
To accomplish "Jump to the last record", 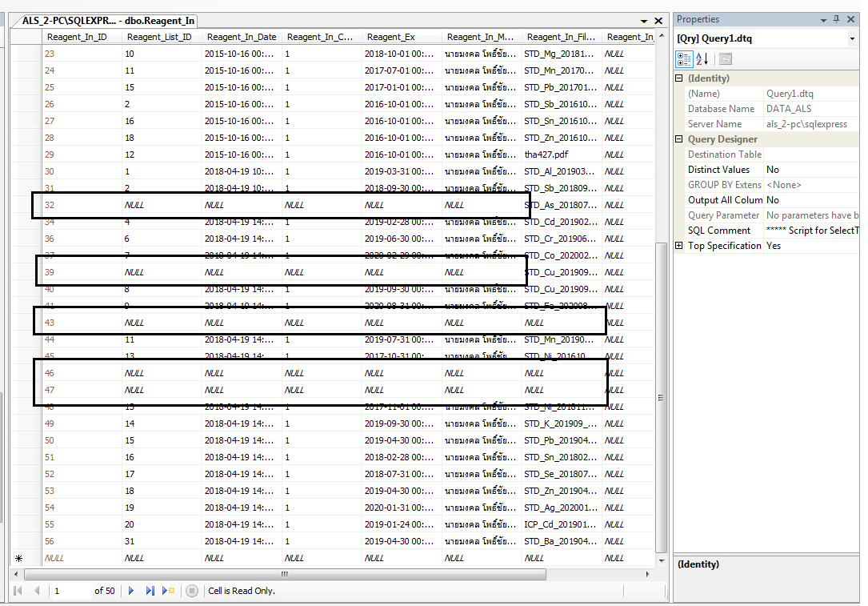I will tap(150, 591).
